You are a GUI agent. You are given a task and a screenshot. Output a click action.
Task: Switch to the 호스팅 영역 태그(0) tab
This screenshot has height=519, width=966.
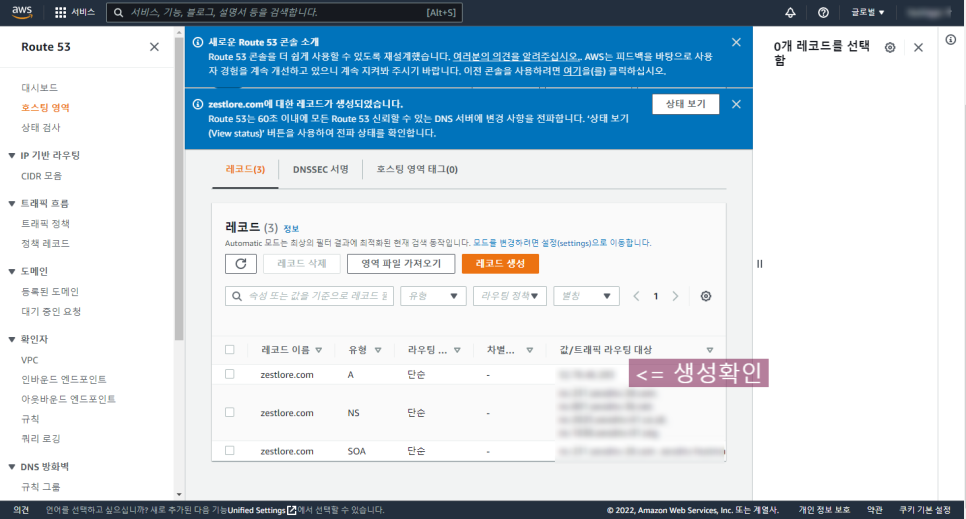[417, 170]
